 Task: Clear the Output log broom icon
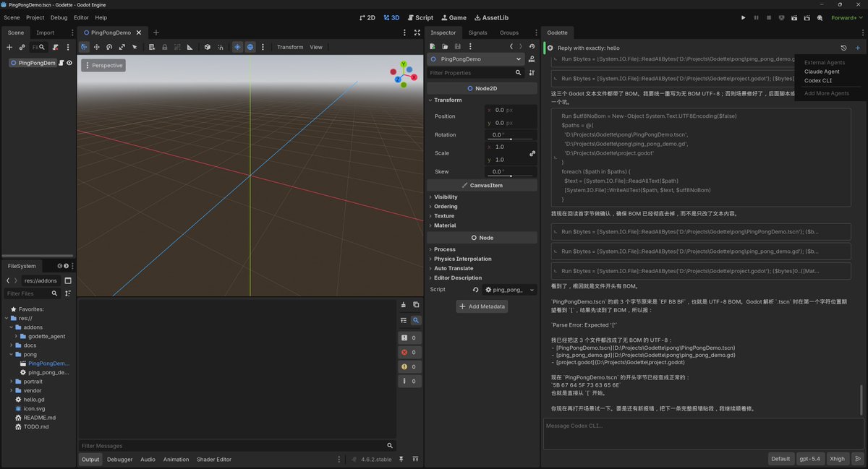(403, 304)
